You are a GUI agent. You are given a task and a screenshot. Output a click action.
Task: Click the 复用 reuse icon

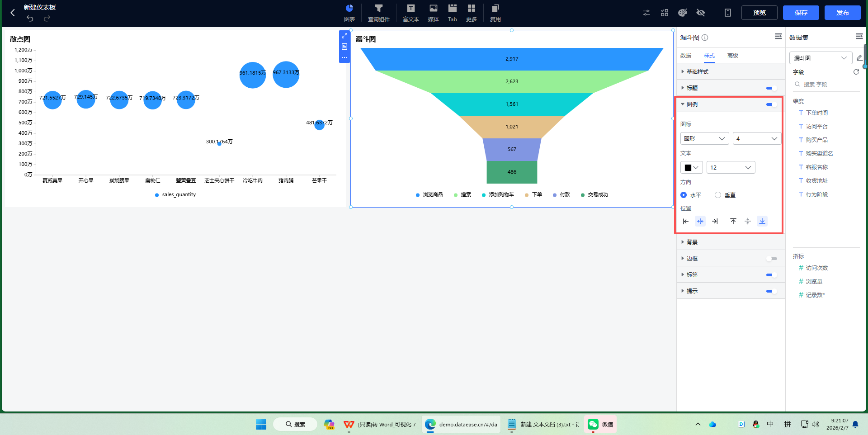point(495,13)
